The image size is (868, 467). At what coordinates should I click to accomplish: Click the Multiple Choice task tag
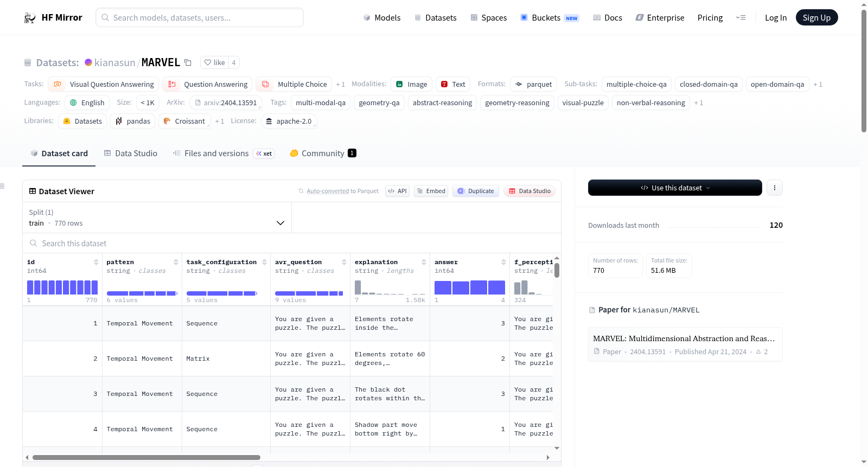[x=293, y=84]
